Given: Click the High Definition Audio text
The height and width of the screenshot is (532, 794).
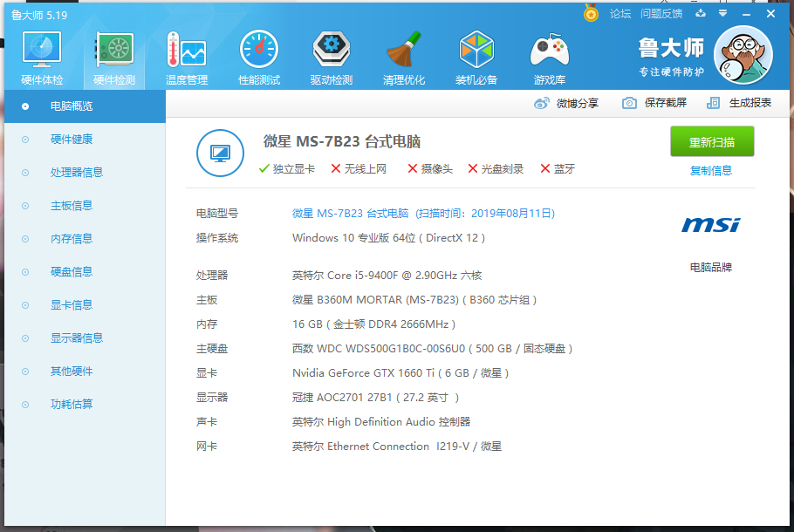Looking at the screenshot, I should [x=381, y=422].
